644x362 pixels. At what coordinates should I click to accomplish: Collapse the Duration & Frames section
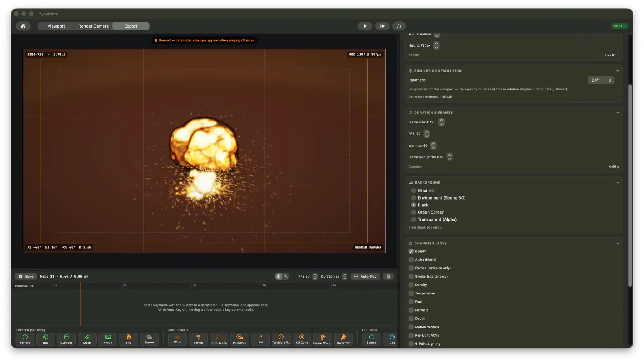point(618,113)
